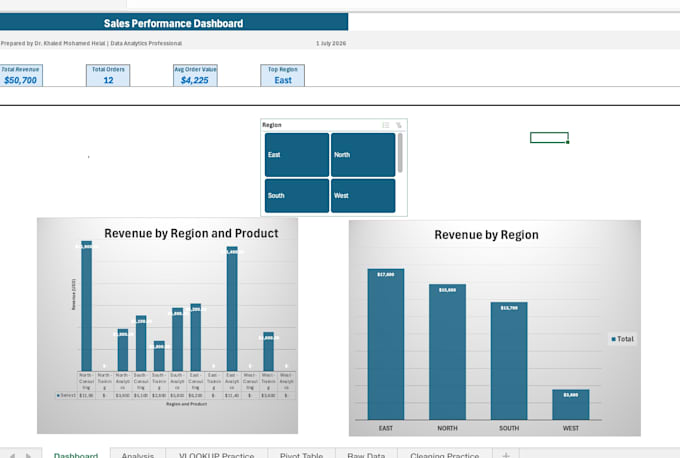Select the NORTH axis label
The width and height of the screenshot is (680, 458).
[447, 428]
